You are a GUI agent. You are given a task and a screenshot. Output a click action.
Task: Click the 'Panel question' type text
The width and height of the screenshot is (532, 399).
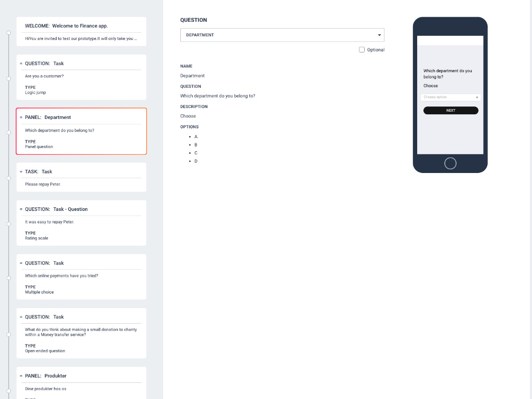coord(39,147)
